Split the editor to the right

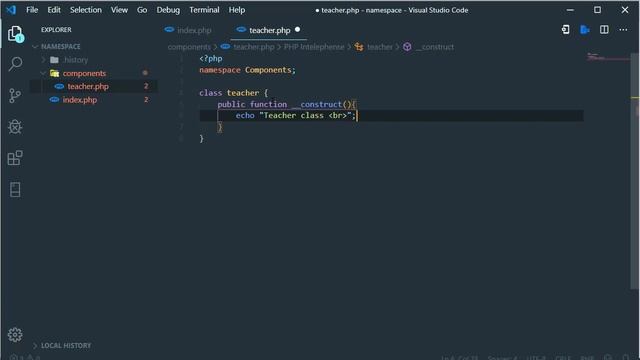point(604,29)
